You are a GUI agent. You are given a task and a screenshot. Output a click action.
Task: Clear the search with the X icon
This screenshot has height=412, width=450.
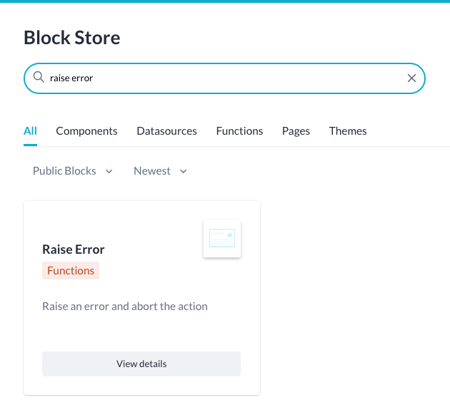412,78
